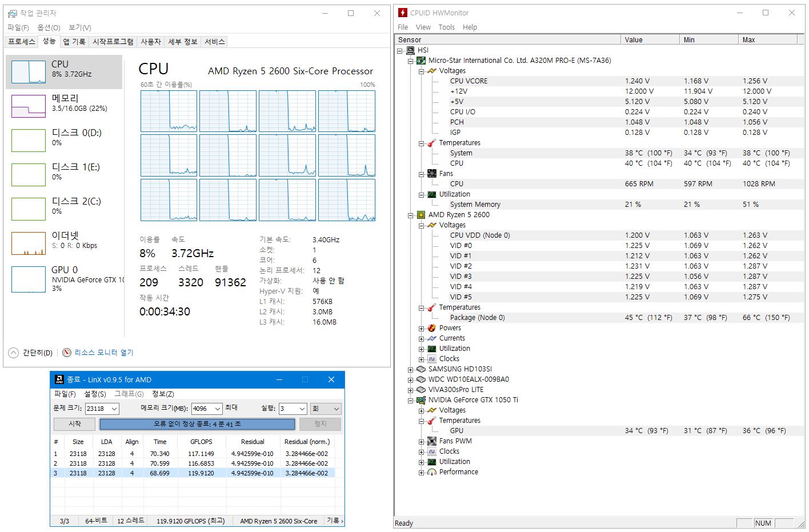Screen dimensions: 809x532
Task: Switch to the 앱 기록 tab
Action: [74, 42]
